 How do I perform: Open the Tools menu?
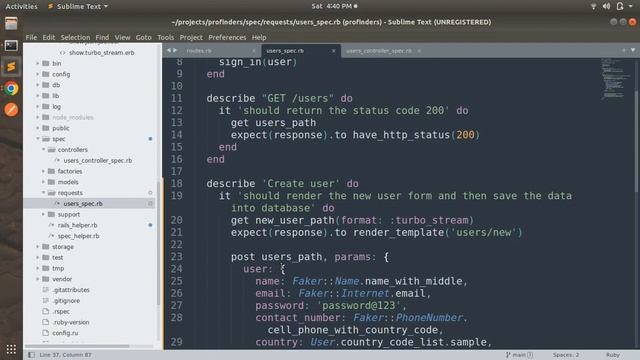pos(165,37)
